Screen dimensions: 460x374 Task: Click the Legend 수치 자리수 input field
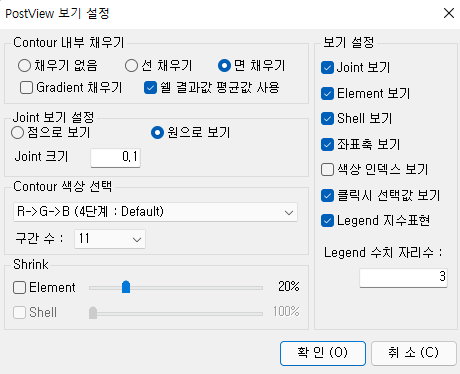tap(403, 277)
